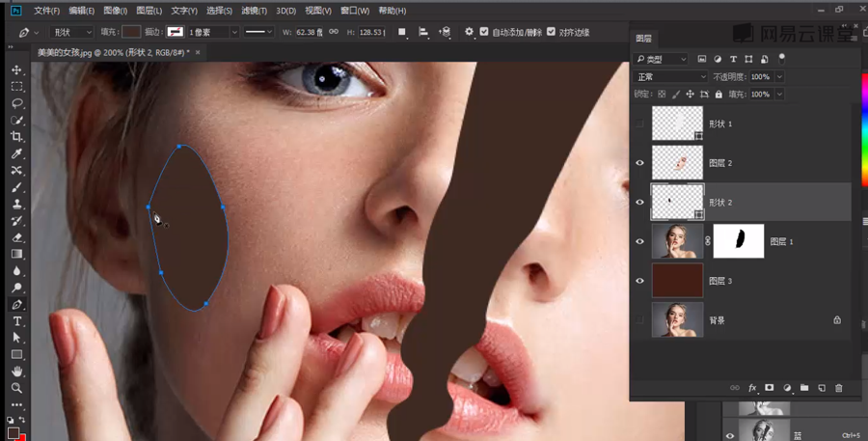Click the delete layer trash icon
Viewport: 868px width, 441px height.
(838, 388)
